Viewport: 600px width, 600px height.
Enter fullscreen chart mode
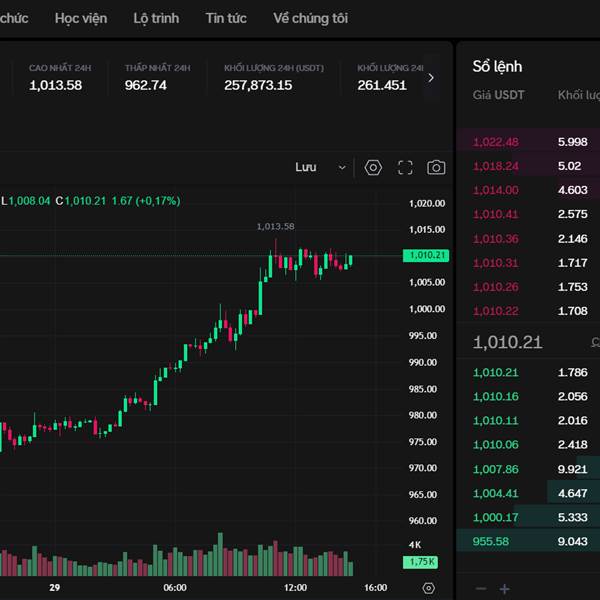point(405,168)
